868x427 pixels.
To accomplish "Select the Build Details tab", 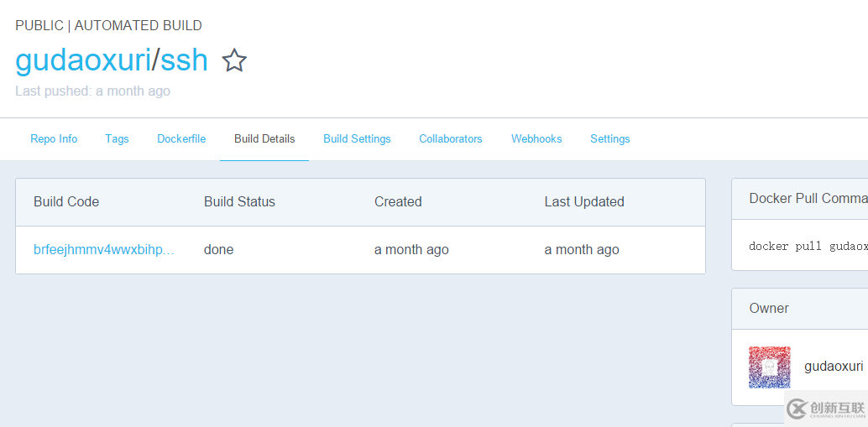I will (x=264, y=138).
